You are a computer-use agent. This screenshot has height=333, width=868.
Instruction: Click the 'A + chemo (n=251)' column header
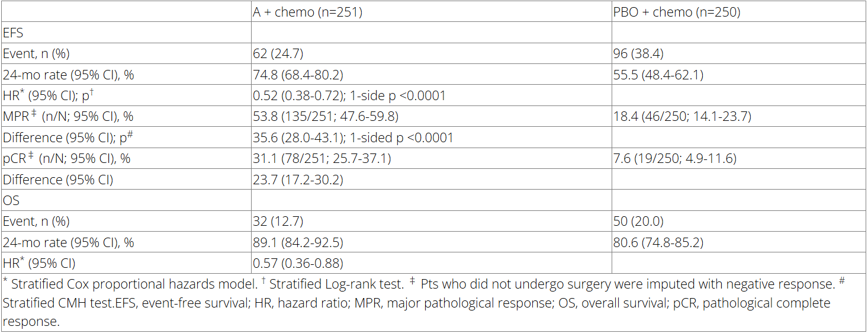click(x=307, y=12)
